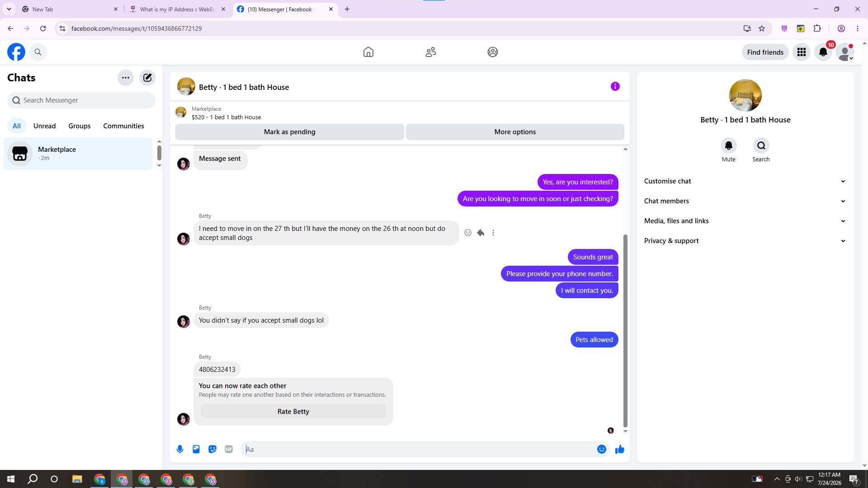Image resolution: width=868 pixels, height=488 pixels.
Task: Select the All chats filter
Action: point(17,126)
